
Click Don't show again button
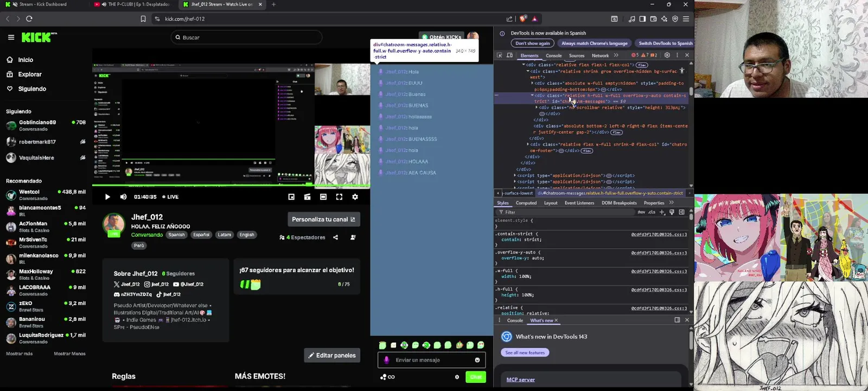click(532, 43)
